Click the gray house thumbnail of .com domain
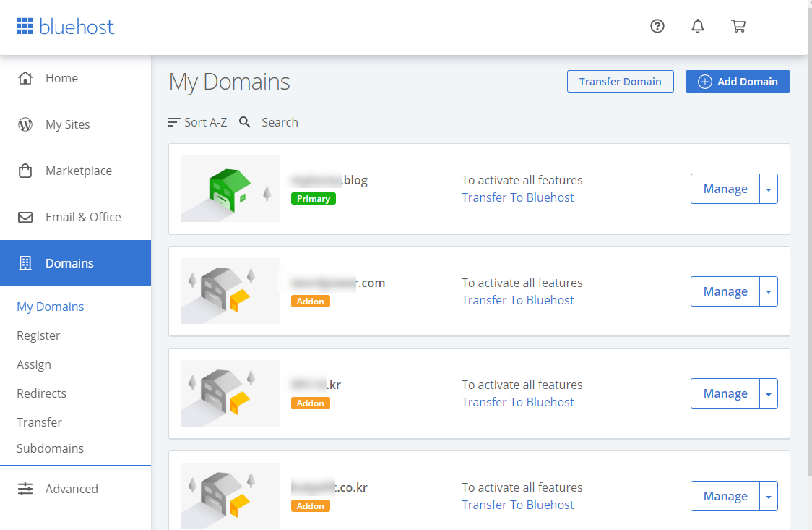 tap(230, 291)
